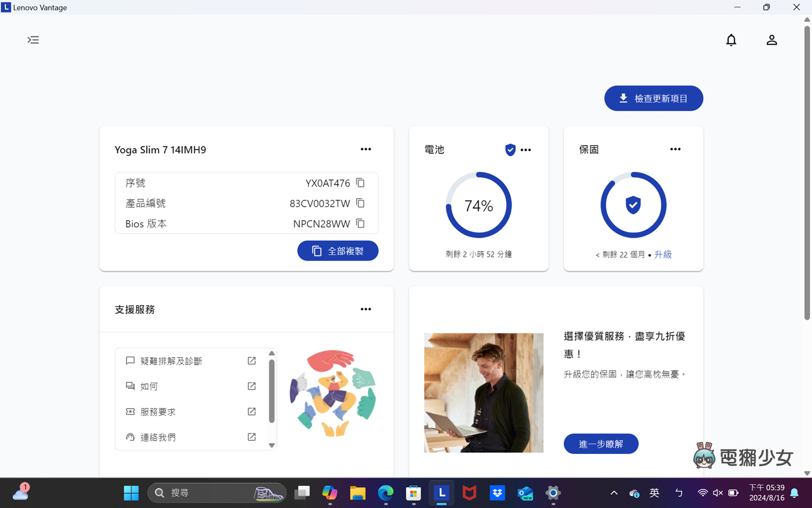Copy the Bios version NPCN28WW
Viewport: 812px width, 508px height.
click(x=360, y=224)
